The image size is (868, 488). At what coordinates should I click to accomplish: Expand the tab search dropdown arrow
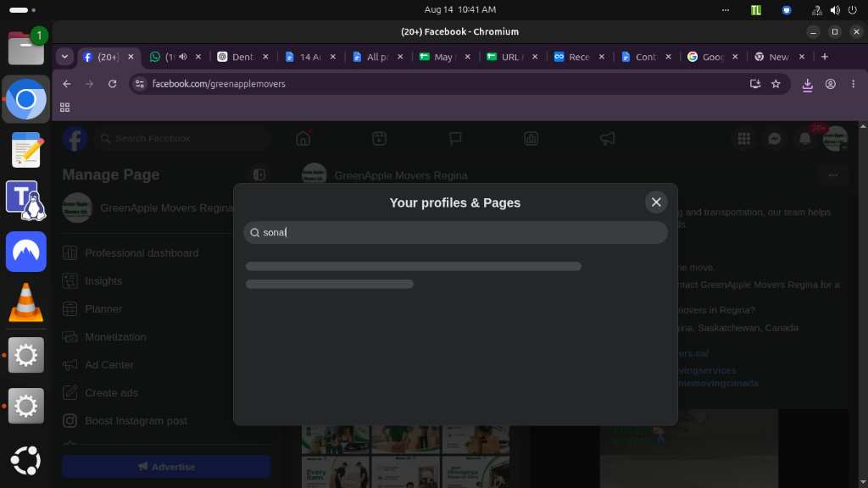64,57
